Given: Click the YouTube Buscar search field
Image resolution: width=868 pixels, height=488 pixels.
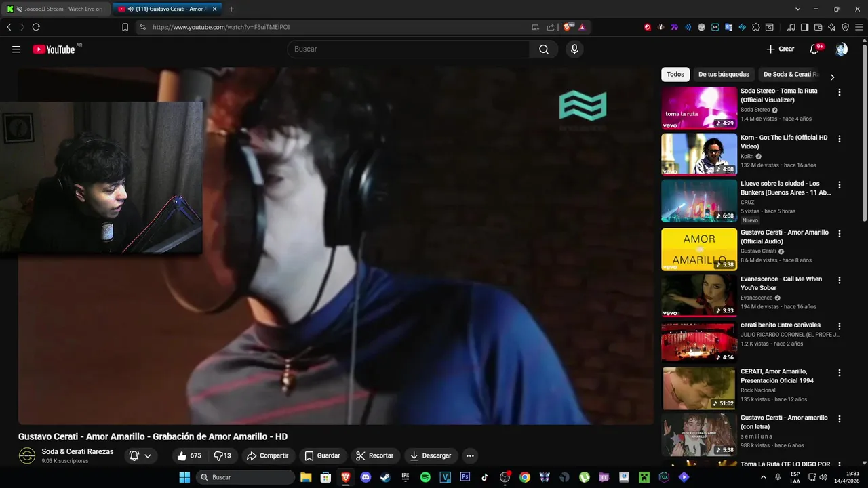Looking at the screenshot, I should click(408, 49).
